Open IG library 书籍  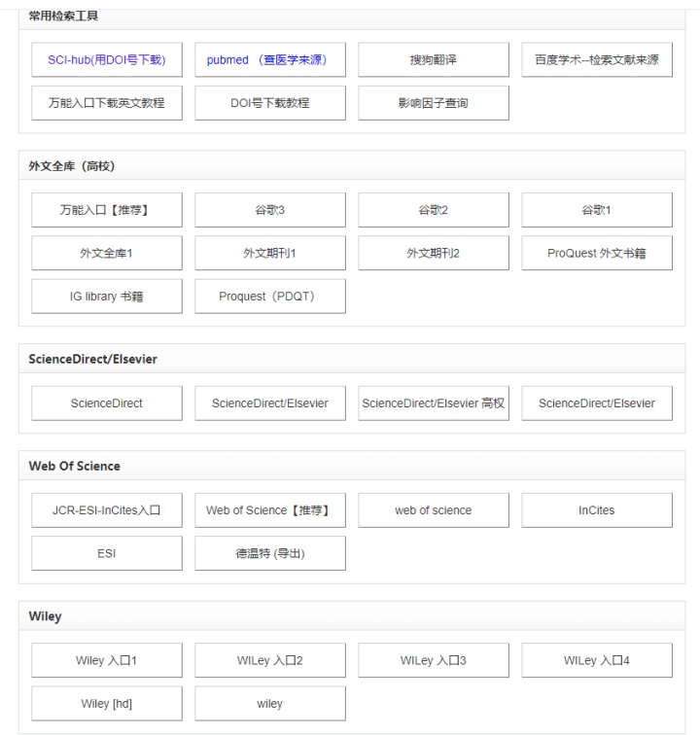(107, 296)
